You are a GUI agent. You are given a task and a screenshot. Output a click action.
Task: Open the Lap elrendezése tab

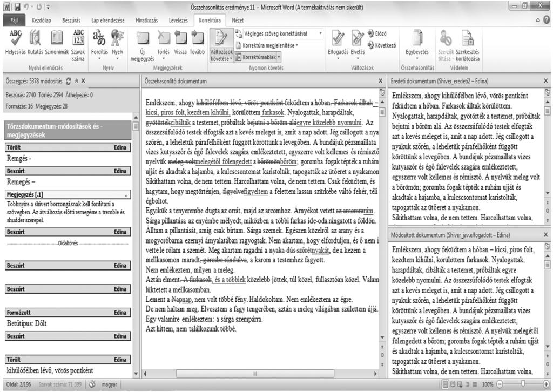tap(108, 21)
